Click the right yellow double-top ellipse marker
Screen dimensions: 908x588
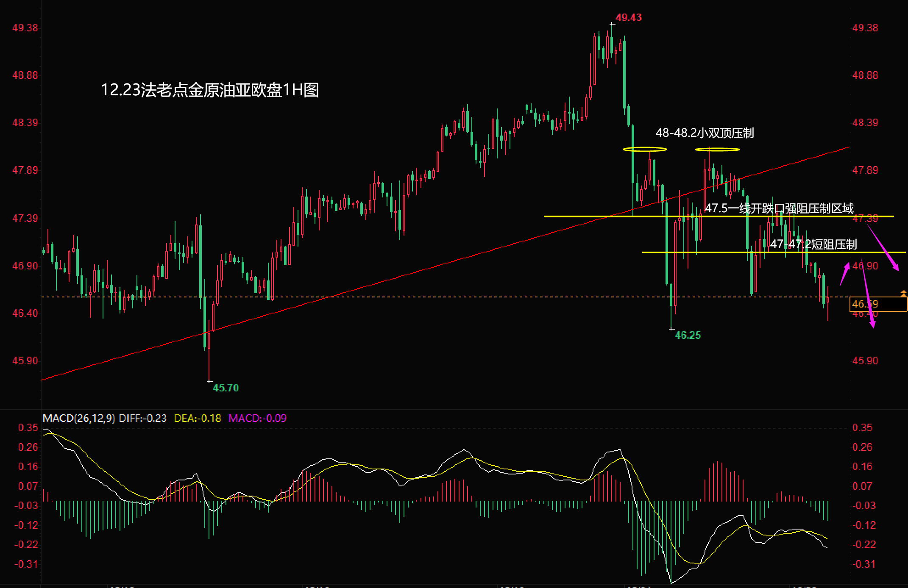point(717,149)
